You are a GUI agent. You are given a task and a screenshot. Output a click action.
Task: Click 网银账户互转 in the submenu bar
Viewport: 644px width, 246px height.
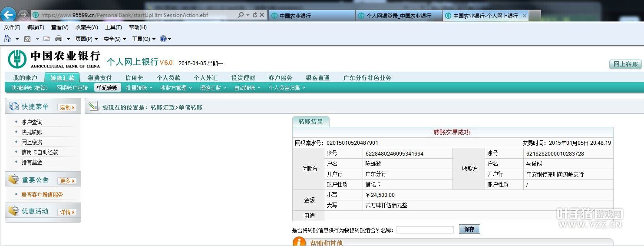[x=72, y=88]
